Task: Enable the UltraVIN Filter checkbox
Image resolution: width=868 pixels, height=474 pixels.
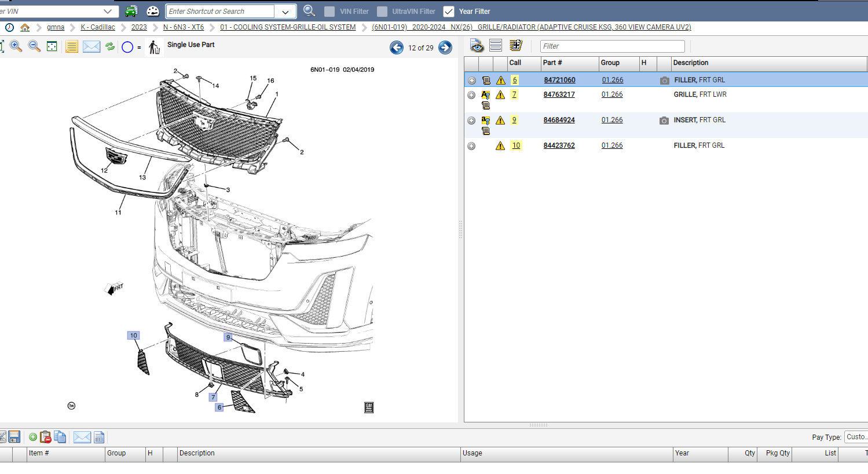Action: pyautogui.click(x=382, y=12)
